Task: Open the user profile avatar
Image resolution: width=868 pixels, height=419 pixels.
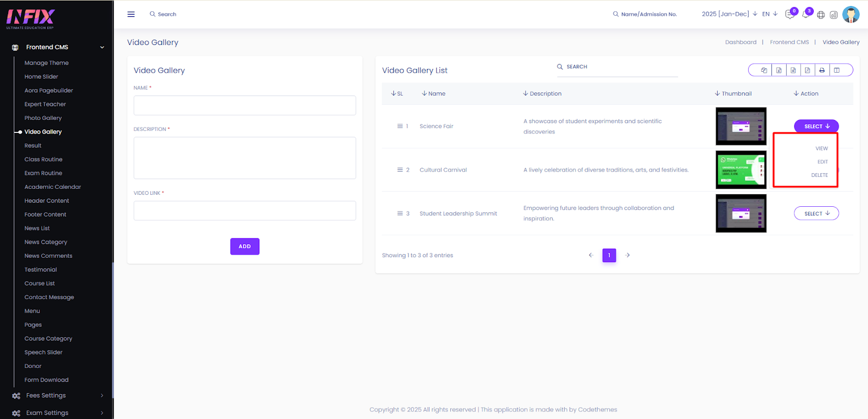Action: (851, 15)
